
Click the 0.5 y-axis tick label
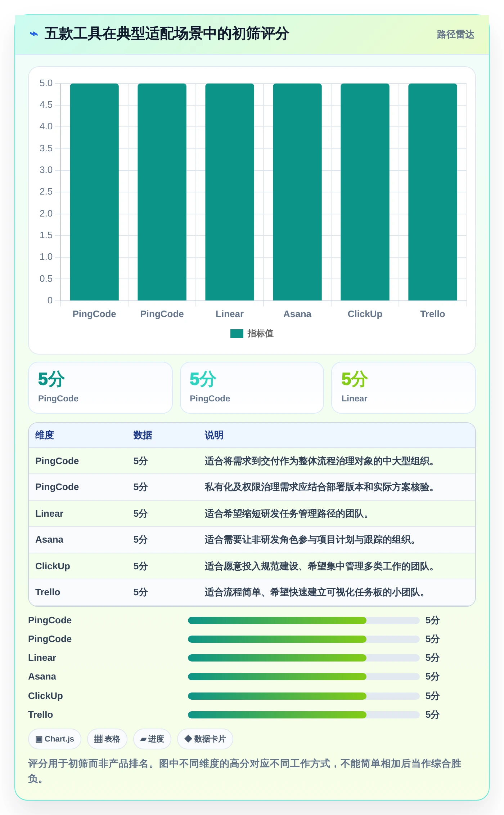point(46,279)
